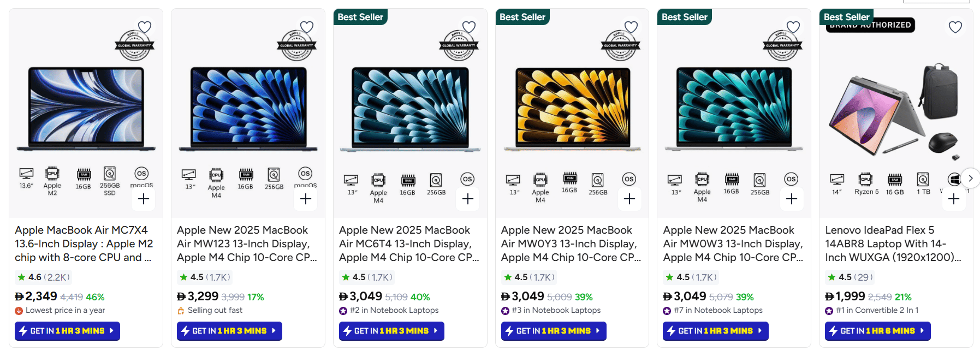Open Apple MacBook Air MC7X4 product title
The width and height of the screenshot is (980, 350).
coord(84,244)
